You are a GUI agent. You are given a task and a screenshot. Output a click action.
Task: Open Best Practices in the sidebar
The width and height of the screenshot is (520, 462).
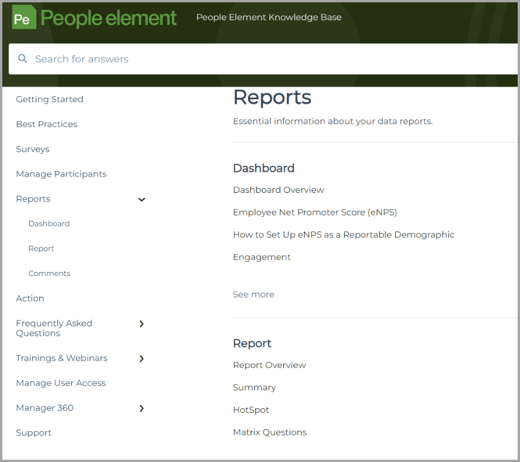[x=47, y=124]
